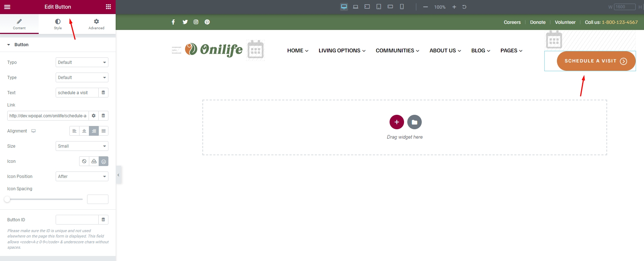Add new section with plus button
Image resolution: width=644 pixels, height=261 pixels.
(396, 122)
